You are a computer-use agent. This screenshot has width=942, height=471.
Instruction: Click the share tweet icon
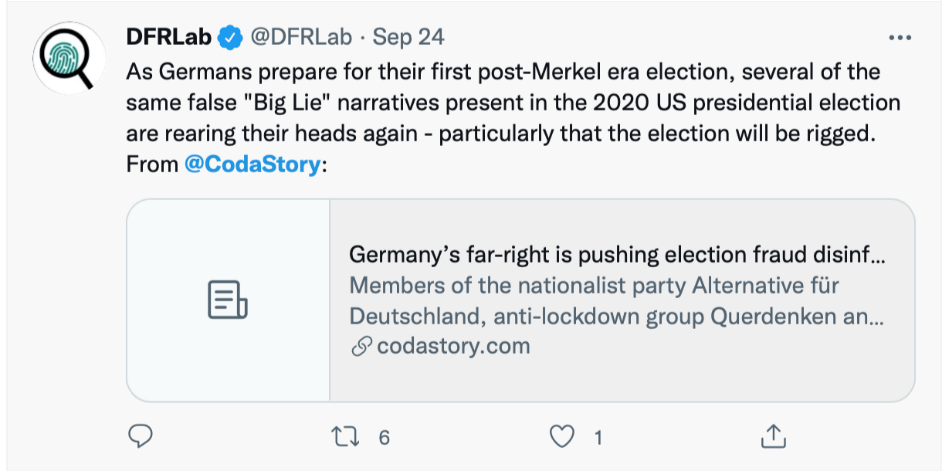772,436
